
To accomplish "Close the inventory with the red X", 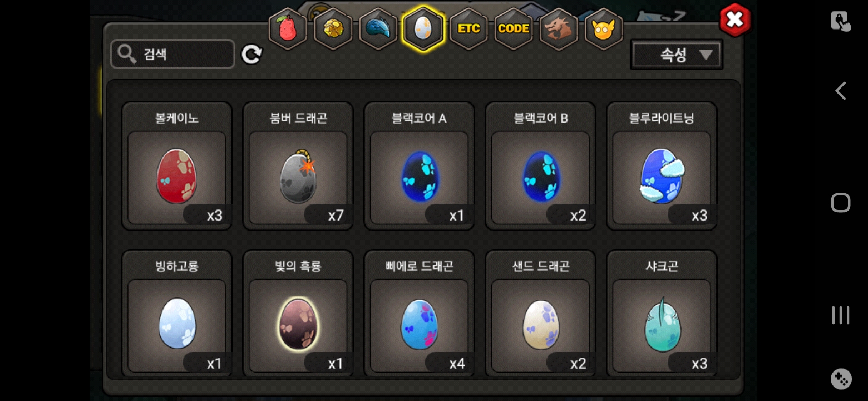I will [x=735, y=21].
